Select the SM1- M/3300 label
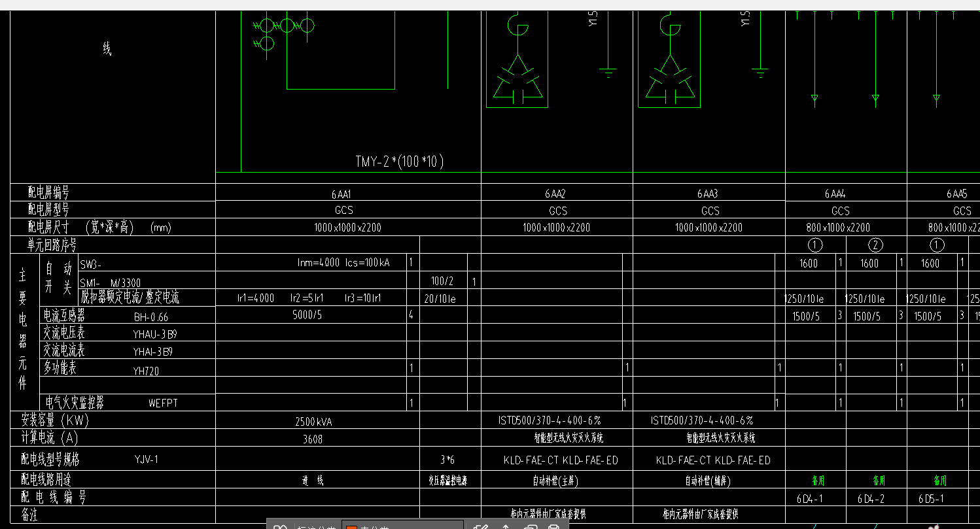Image resolution: width=980 pixels, height=529 pixels. pos(110,282)
